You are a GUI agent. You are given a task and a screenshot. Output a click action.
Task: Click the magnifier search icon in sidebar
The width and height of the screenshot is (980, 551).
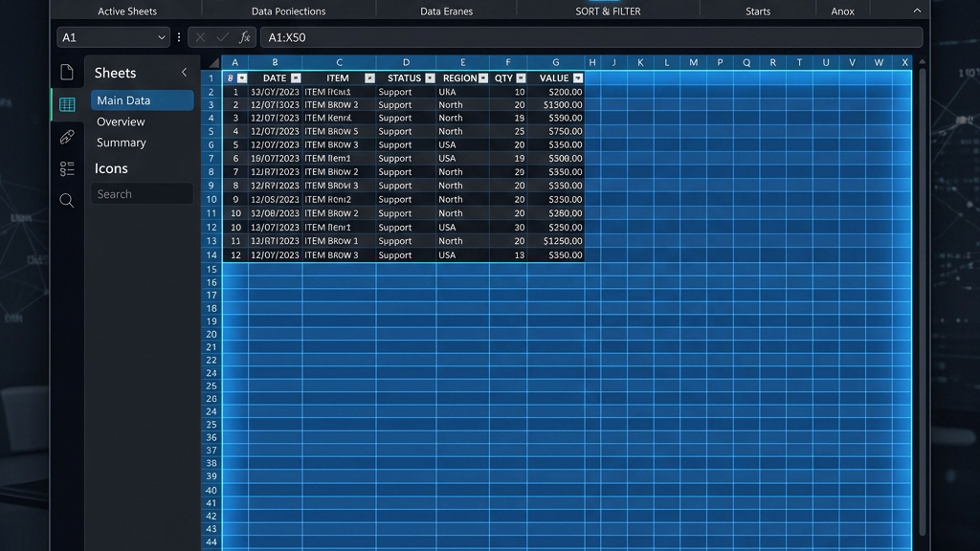[x=67, y=201]
